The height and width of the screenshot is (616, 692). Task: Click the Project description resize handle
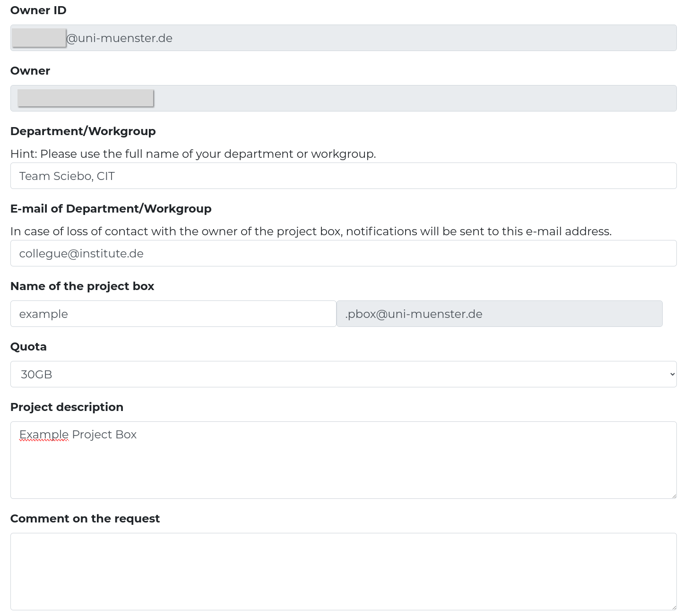[674, 496]
